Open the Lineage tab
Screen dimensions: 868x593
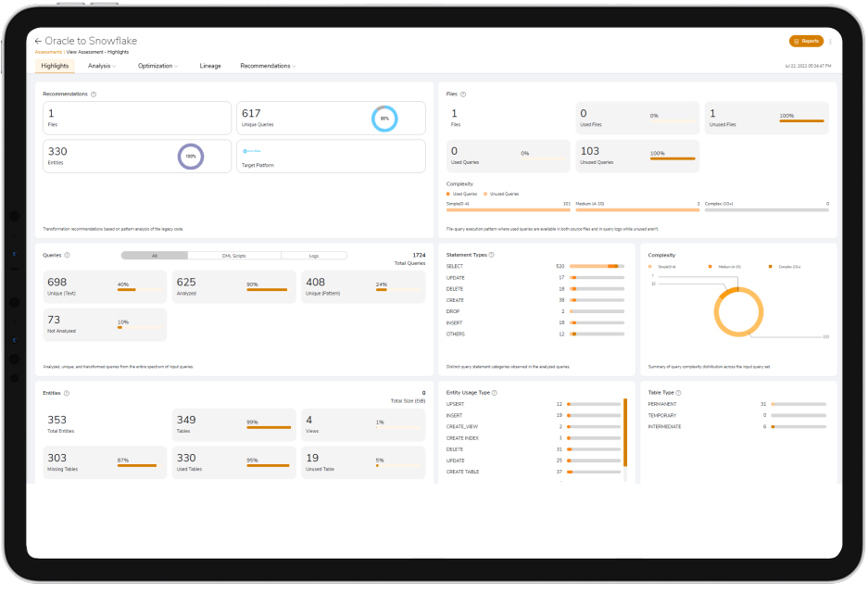210,66
